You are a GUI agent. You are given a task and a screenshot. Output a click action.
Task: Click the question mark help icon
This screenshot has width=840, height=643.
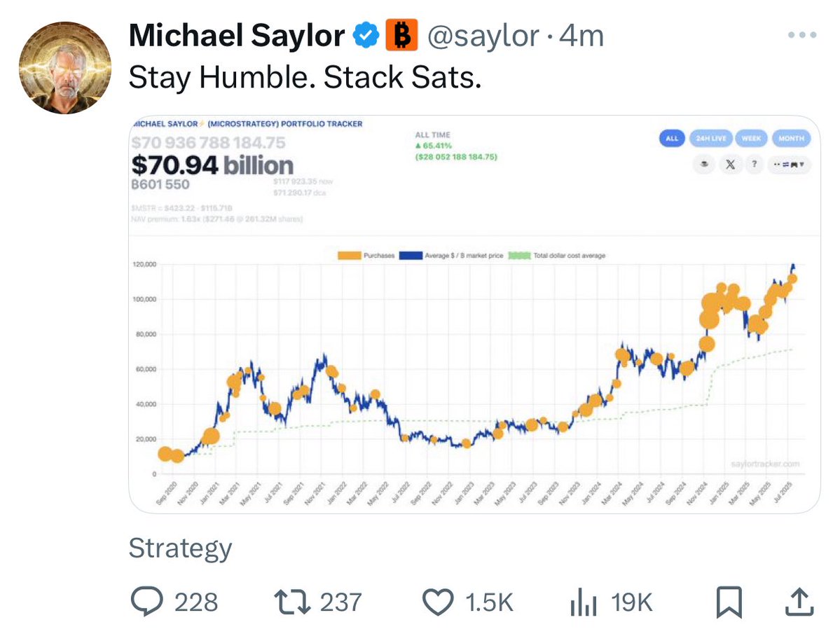click(x=755, y=165)
